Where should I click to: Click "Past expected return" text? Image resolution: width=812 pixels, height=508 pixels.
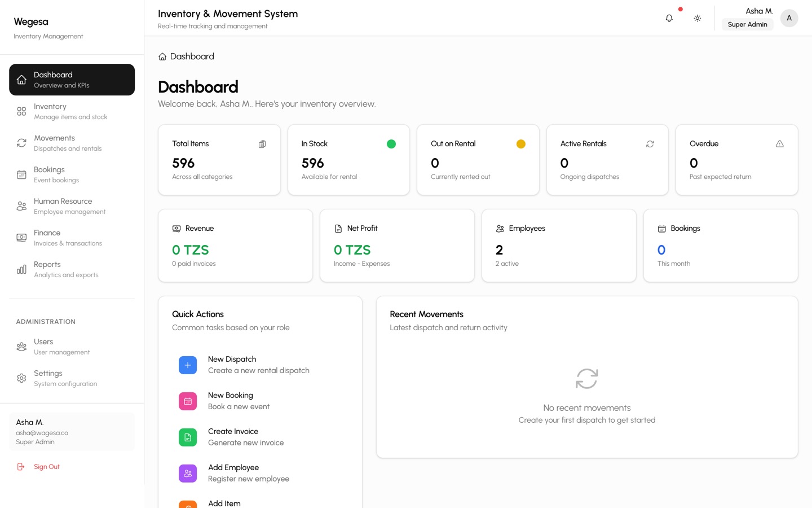tap(720, 177)
